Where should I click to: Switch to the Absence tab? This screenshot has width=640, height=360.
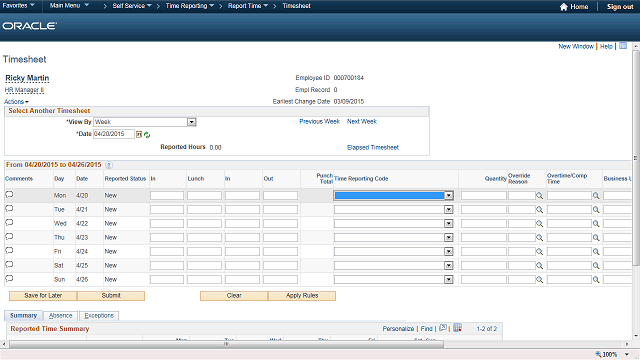click(x=60, y=316)
